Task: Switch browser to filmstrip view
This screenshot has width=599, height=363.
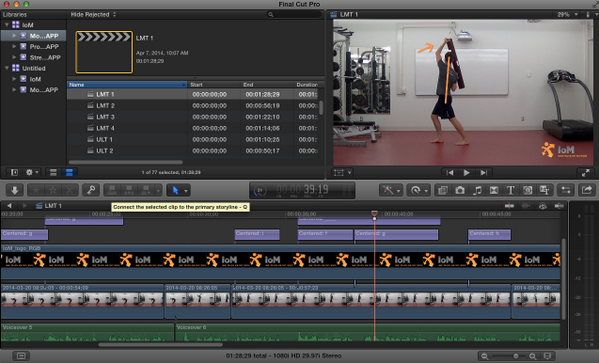Action: tap(53, 172)
